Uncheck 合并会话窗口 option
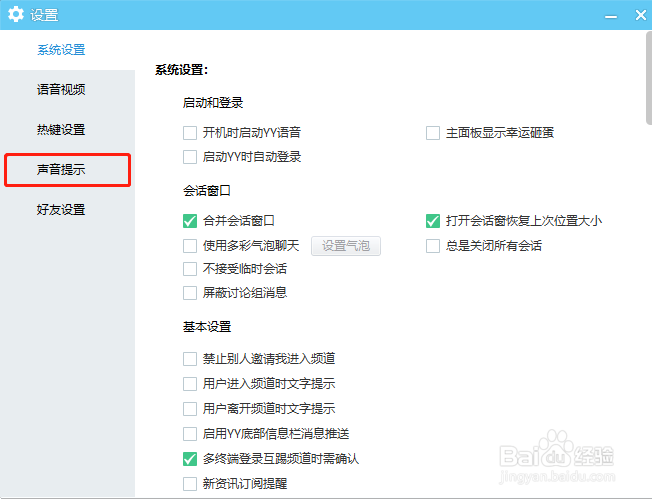This screenshot has width=652, height=499. pos(190,221)
